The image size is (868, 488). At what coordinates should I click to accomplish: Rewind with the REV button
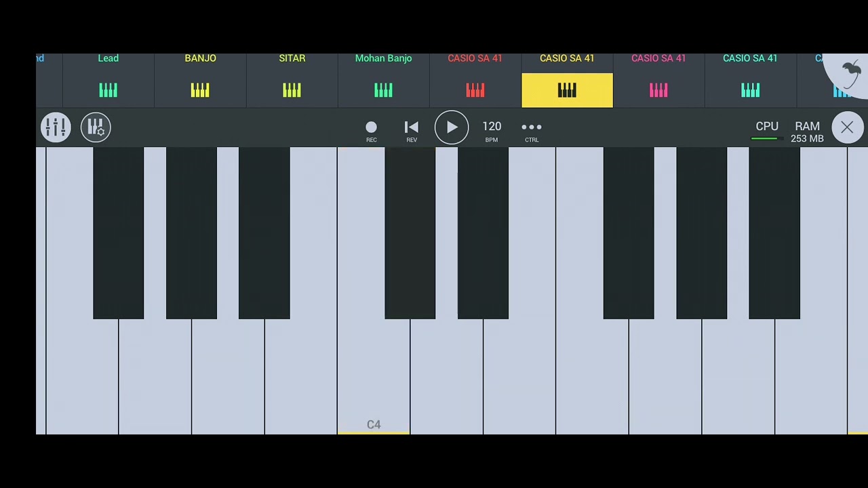(412, 131)
